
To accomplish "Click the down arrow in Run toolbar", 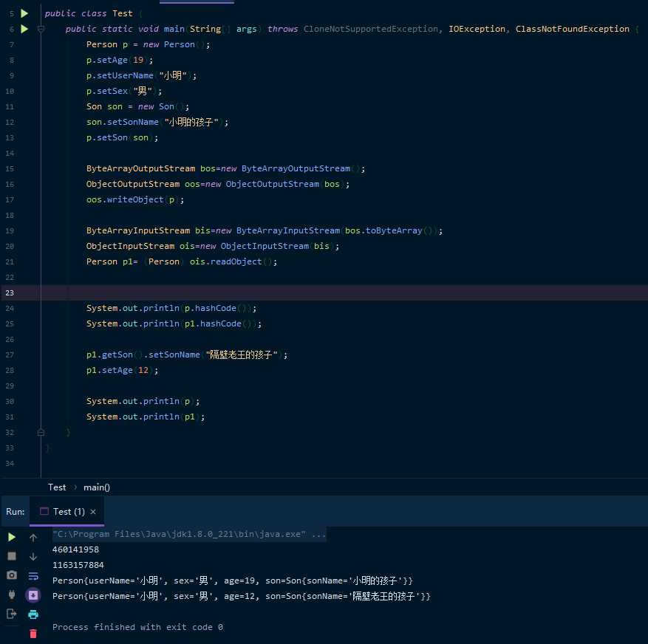I will click(33, 556).
